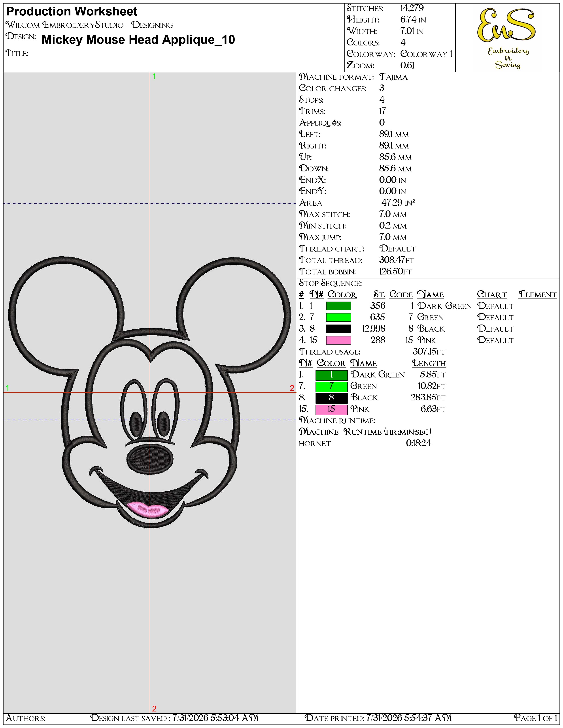Select the stitch count "288" for Pink
This screenshot has height=728, width=563.
(378, 340)
